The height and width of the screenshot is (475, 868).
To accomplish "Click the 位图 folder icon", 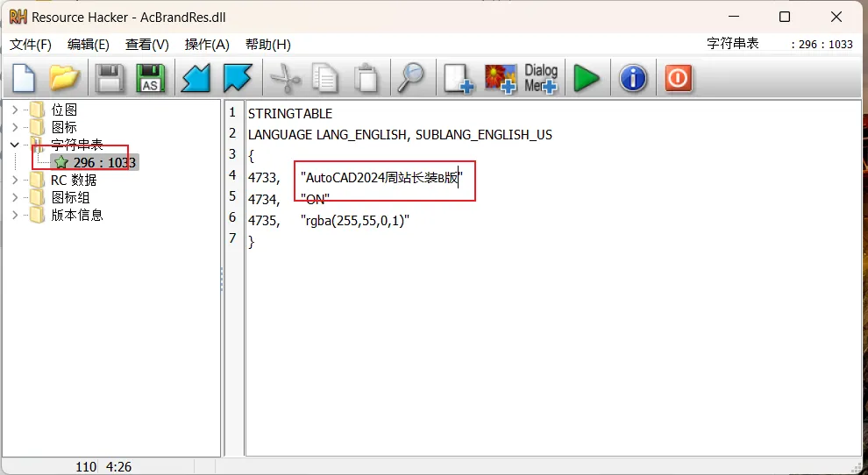I will (x=37, y=110).
